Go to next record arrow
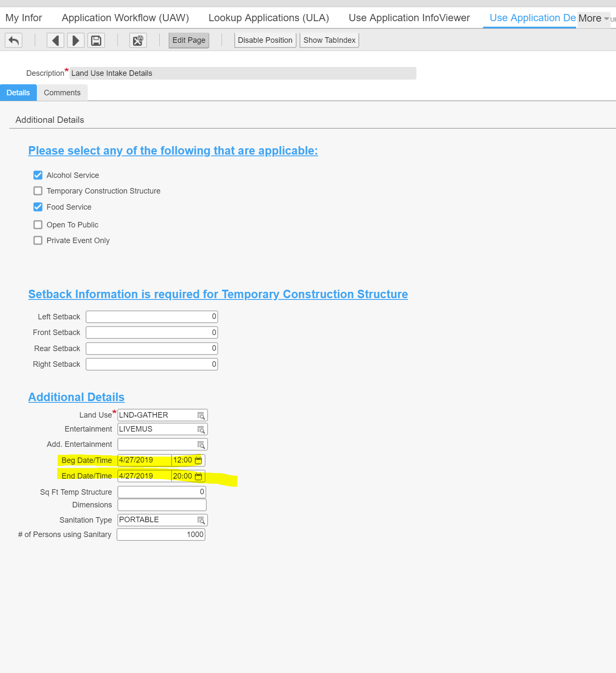This screenshot has height=673, width=616. [76, 40]
